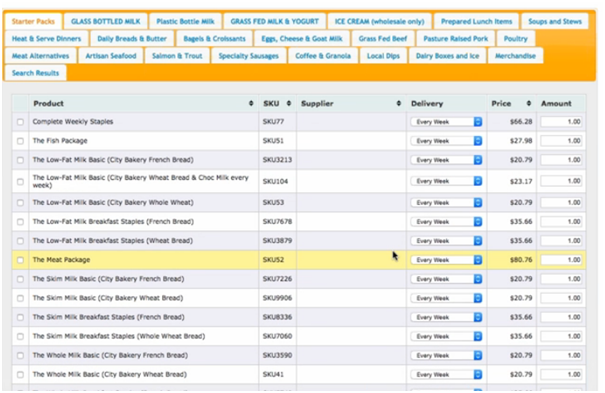This screenshot has height=393, width=605.
Task: Click amount field for SKU41 row
Action: (561, 374)
